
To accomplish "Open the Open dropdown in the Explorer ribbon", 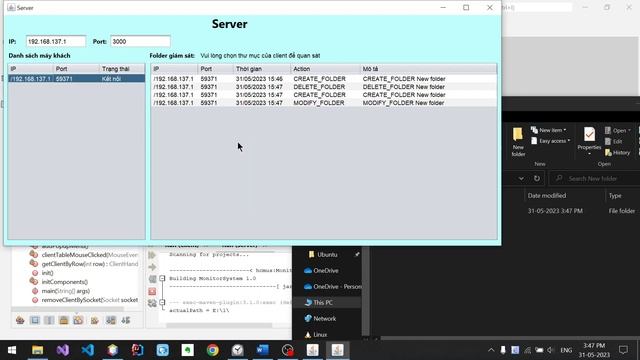I will point(618,131).
